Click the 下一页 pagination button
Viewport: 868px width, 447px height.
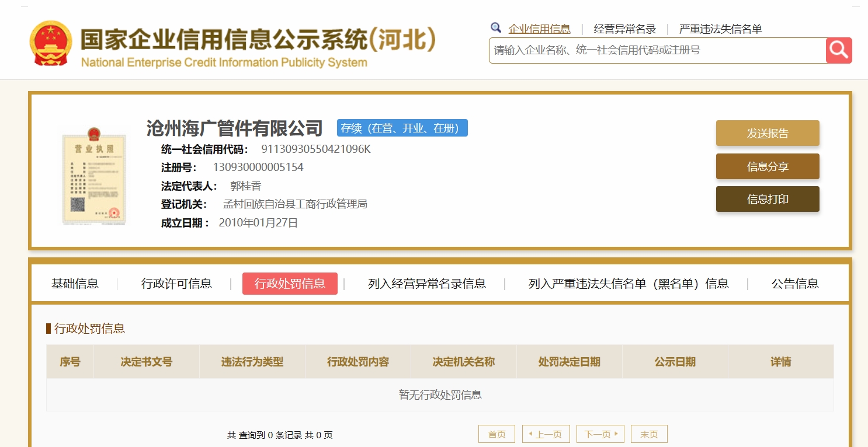600,434
